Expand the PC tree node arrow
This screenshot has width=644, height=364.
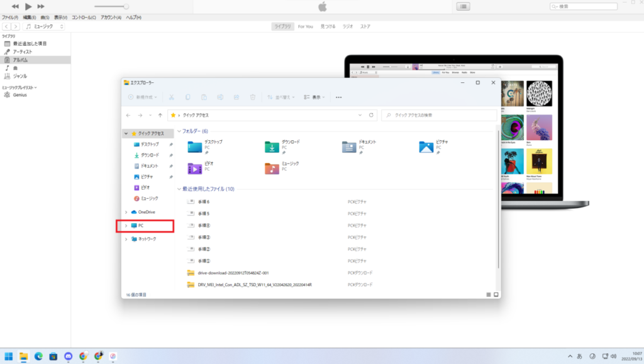[126, 226]
